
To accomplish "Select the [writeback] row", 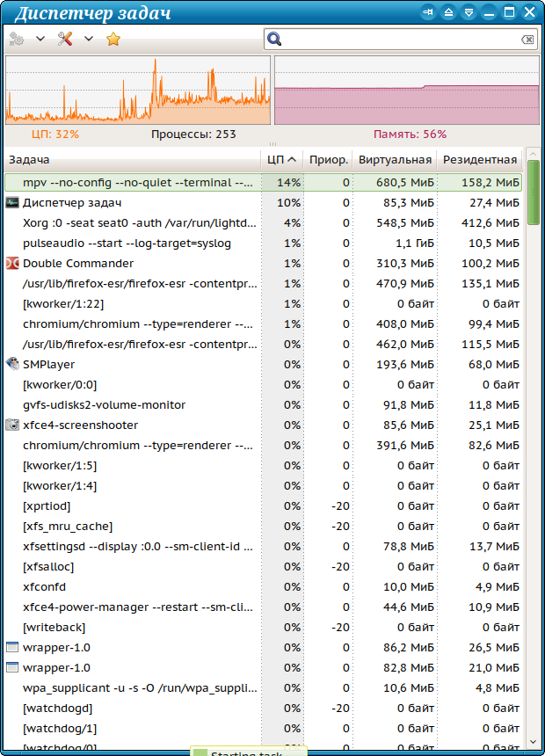I will (264, 628).
